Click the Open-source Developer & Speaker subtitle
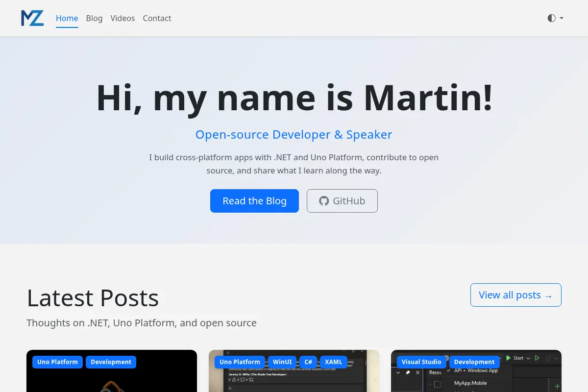 294,135
